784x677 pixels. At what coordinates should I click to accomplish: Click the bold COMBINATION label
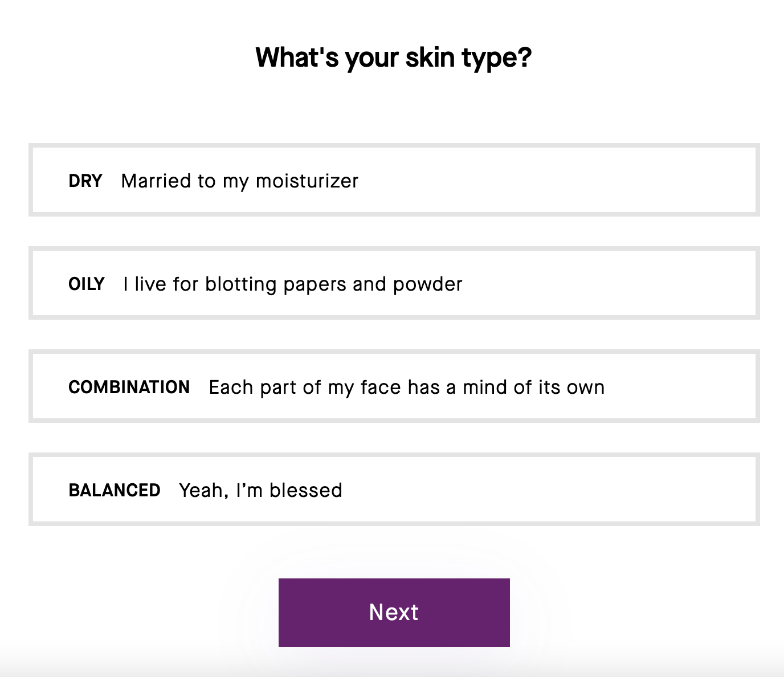(x=129, y=388)
